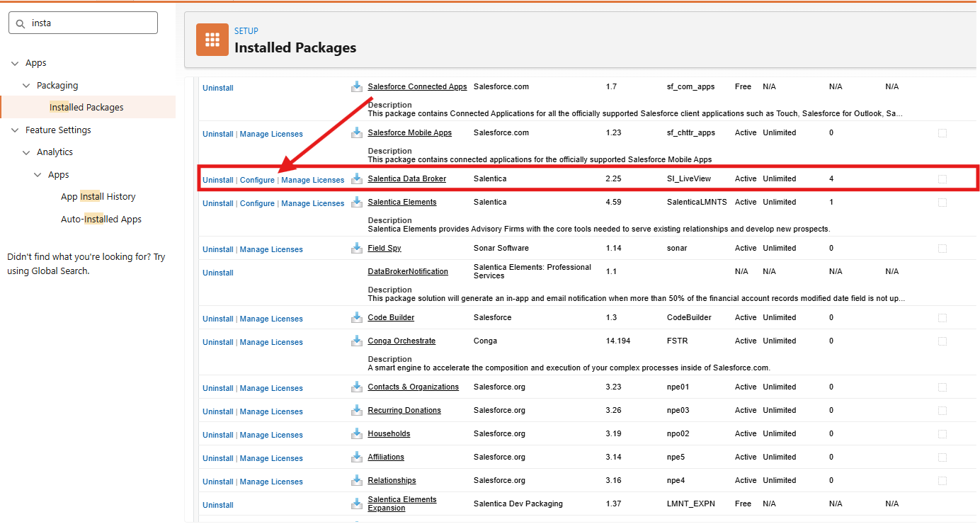The image size is (980, 529).
Task: Click download icon beside Salesforce Connected Apps
Action: coord(357,87)
